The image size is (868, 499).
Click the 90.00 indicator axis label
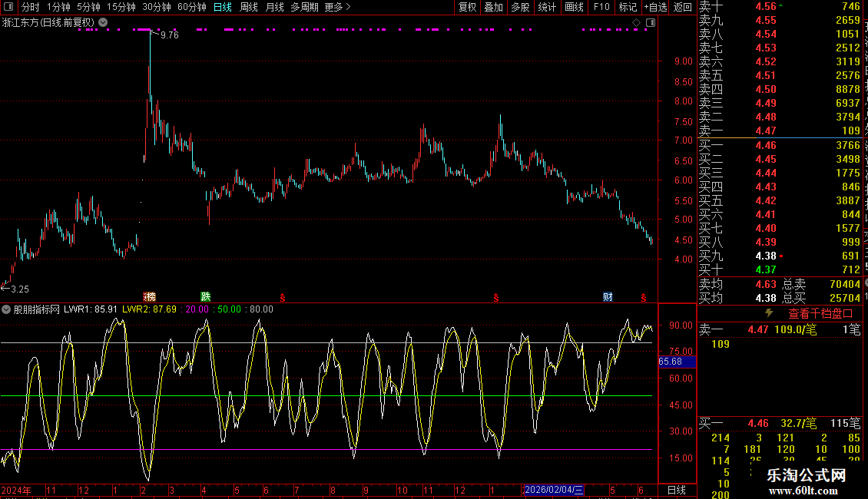tap(681, 326)
